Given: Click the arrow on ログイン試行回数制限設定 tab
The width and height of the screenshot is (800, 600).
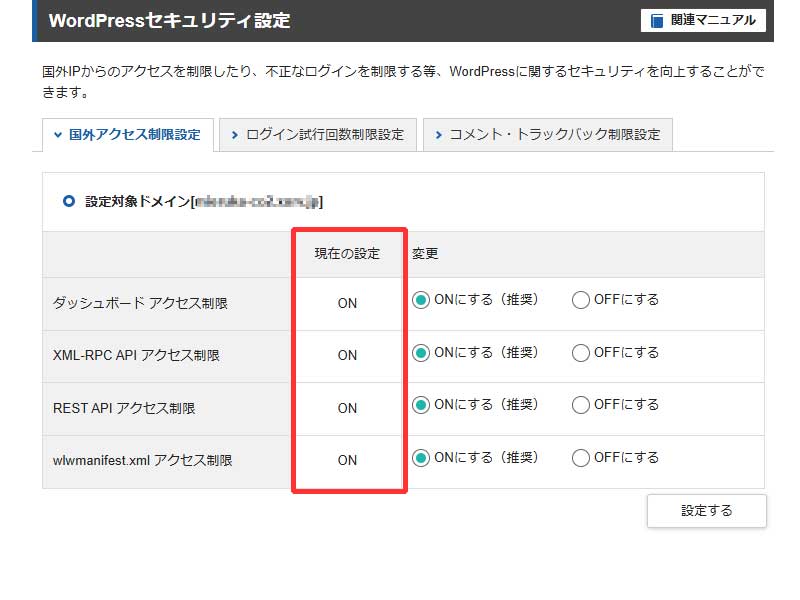Looking at the screenshot, I should pyautogui.click(x=235, y=135).
